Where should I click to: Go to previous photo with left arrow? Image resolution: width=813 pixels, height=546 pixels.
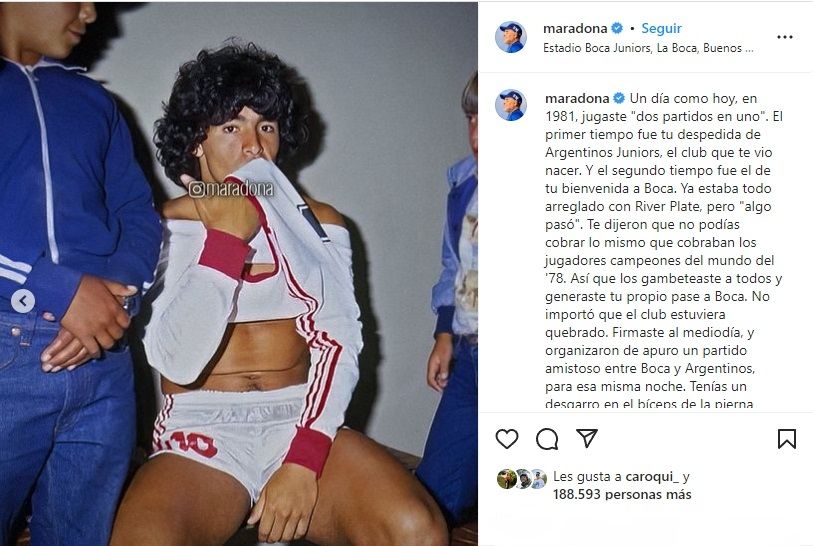[x=23, y=301]
